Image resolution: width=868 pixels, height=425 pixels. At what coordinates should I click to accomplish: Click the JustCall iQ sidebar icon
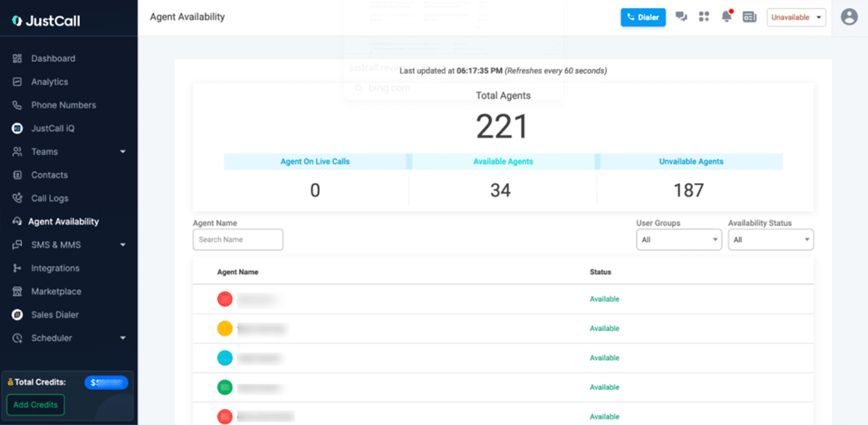click(17, 129)
